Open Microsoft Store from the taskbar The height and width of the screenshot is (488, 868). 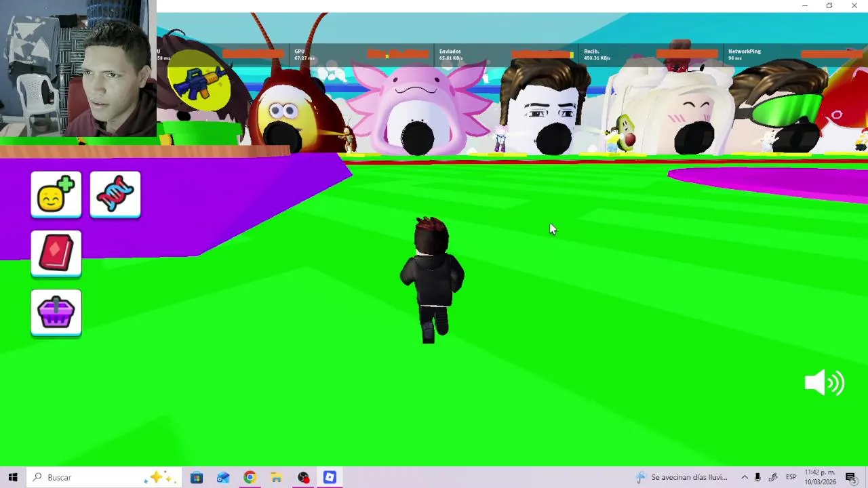(x=197, y=477)
